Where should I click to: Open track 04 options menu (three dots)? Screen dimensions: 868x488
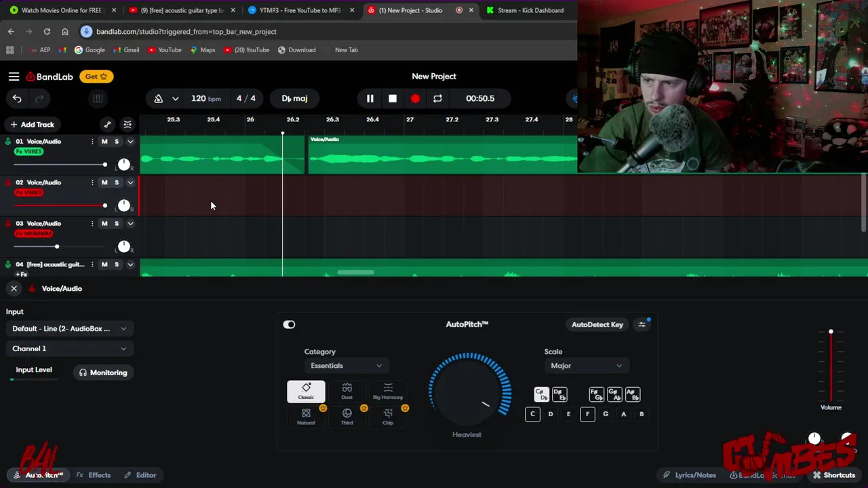[x=92, y=264]
